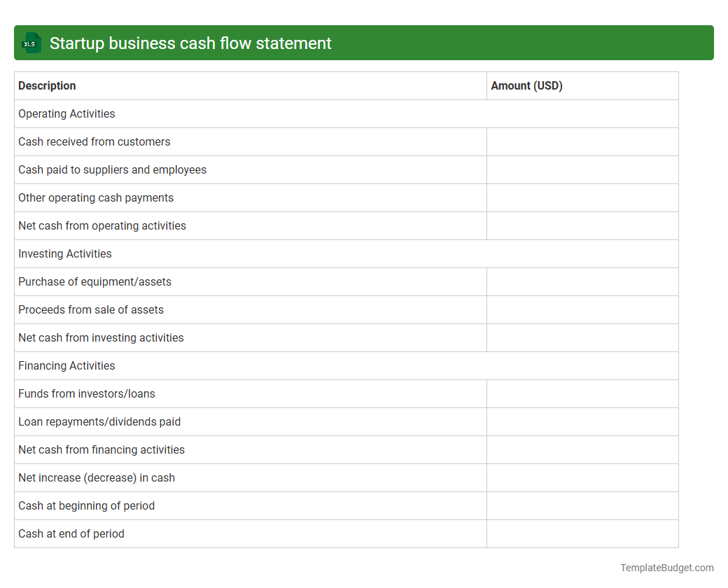The width and height of the screenshot is (728, 588).
Task: Click the amount cell for Net increase (decrease) in cash
Action: [582, 477]
